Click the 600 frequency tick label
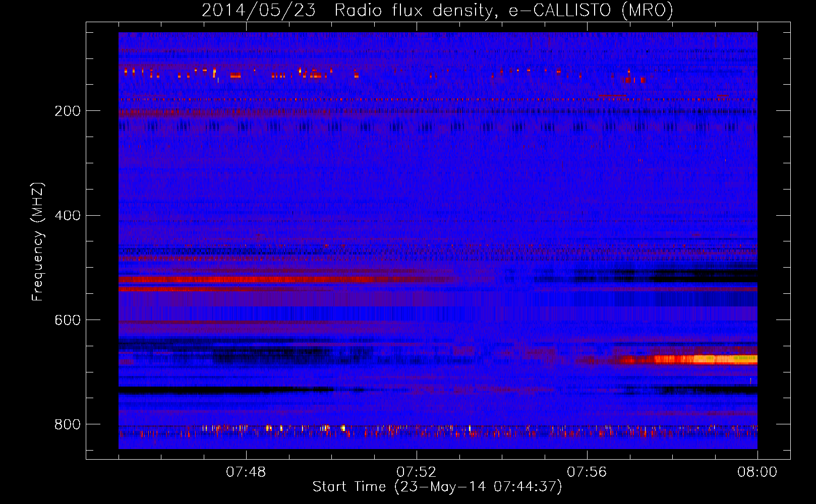 pyautogui.click(x=68, y=321)
